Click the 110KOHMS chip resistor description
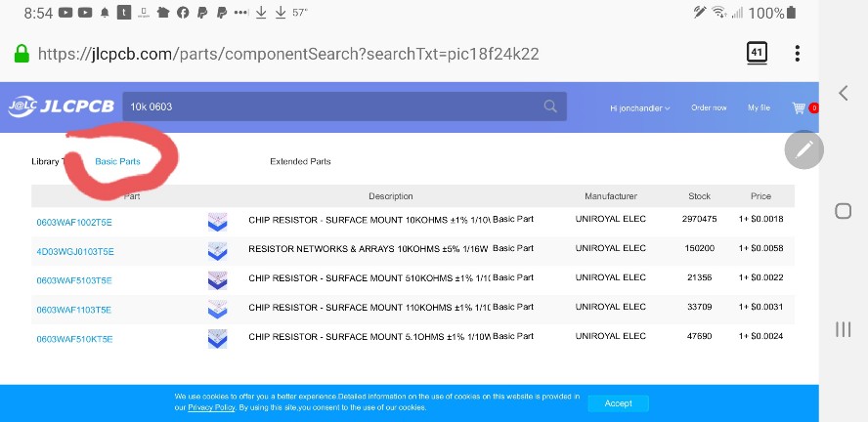868x422 pixels. pos(369,308)
